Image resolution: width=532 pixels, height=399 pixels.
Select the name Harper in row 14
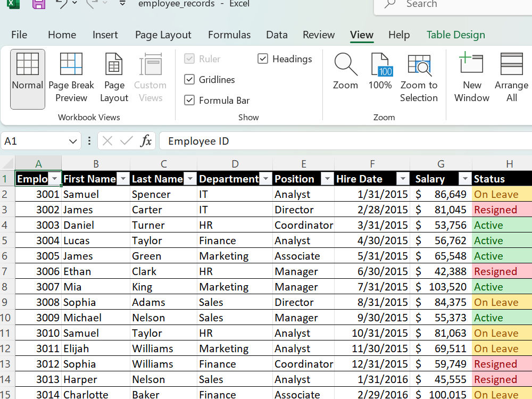[x=96, y=379]
